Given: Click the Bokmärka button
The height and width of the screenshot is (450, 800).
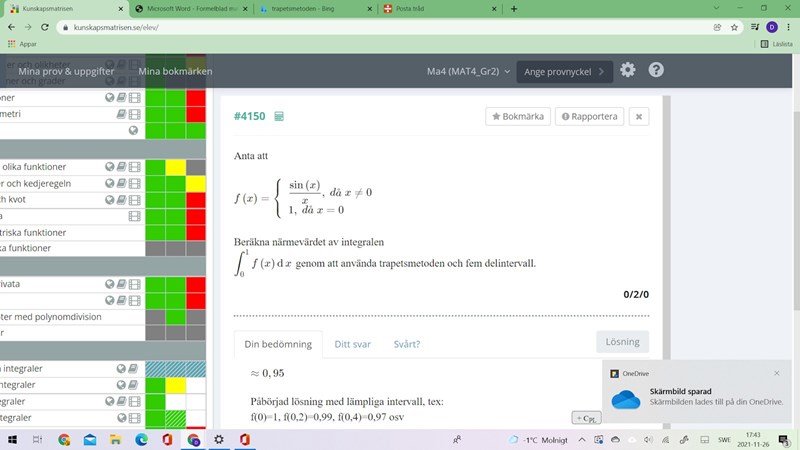Looking at the screenshot, I should coord(517,116).
